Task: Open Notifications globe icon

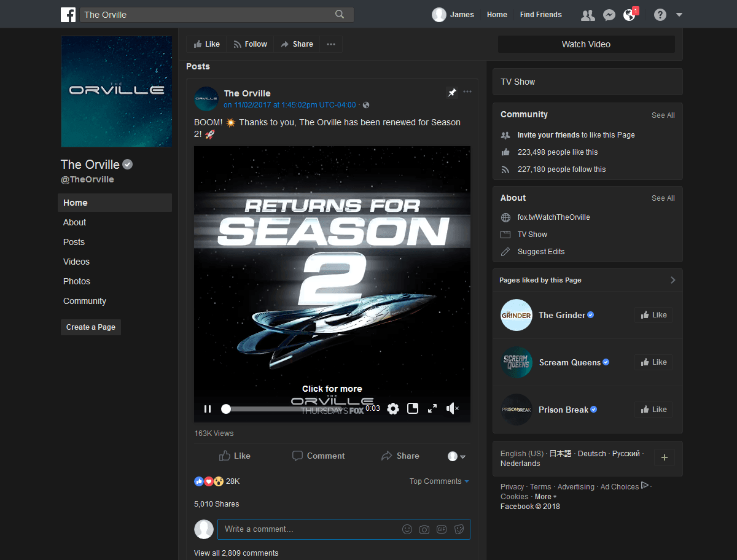Action: click(630, 15)
